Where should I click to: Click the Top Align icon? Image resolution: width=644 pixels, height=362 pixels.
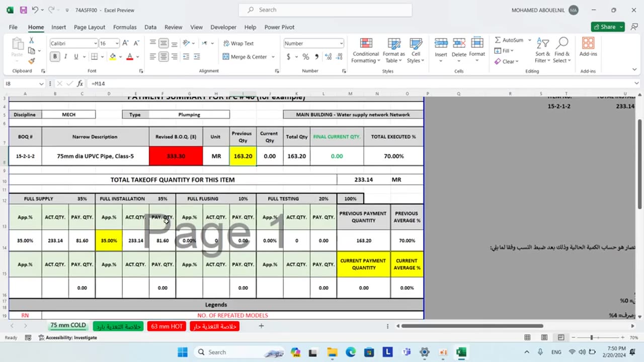(153, 43)
